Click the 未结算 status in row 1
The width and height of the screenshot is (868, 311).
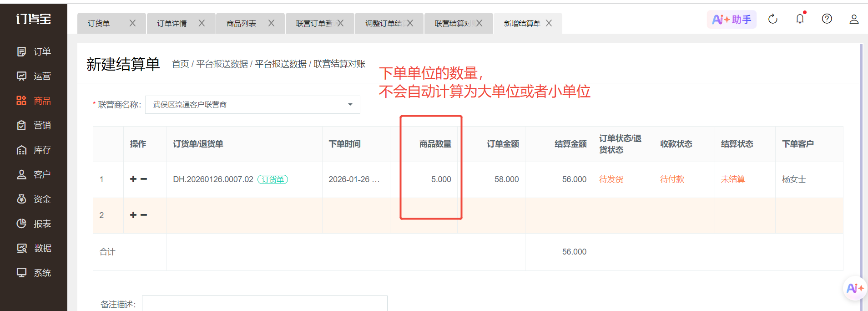point(733,179)
